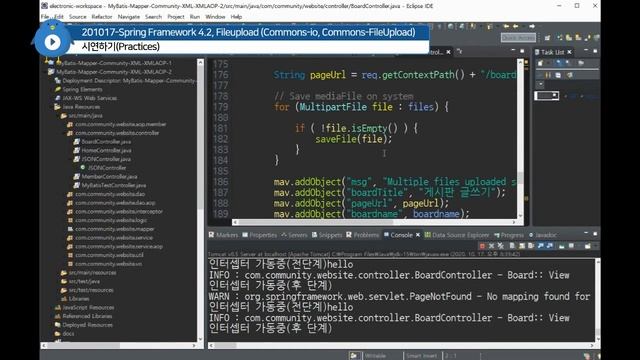Select com.community.website.dao package
Screen dimensions: 640x360
110,194
